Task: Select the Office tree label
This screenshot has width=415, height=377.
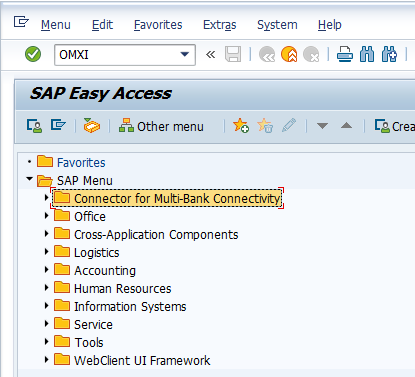Action: 90,217
